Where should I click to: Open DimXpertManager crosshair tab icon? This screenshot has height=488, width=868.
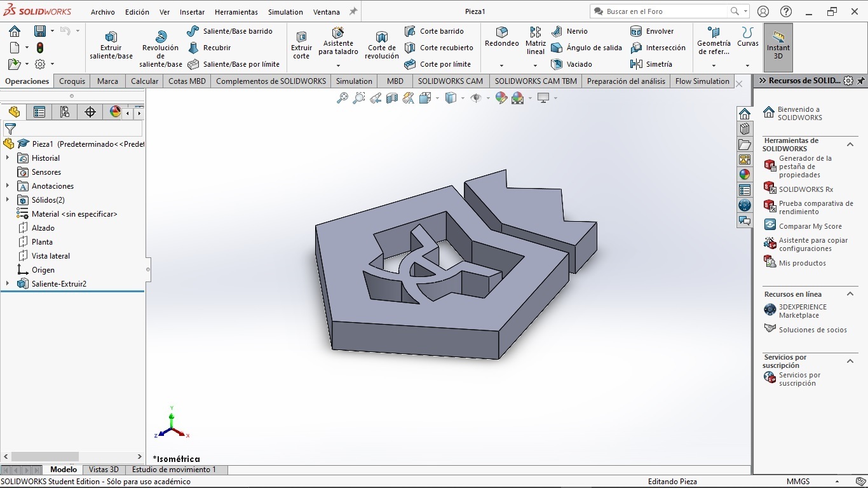(90, 112)
